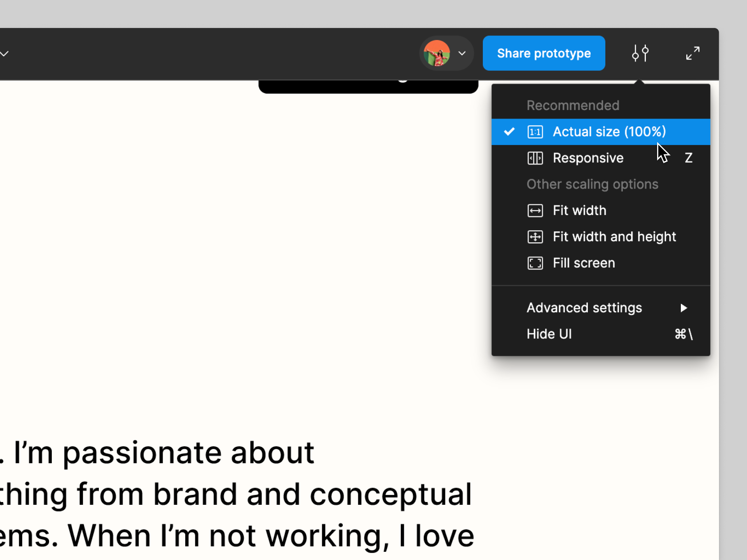
Task: Click the Fit width arrow icon
Action: pyautogui.click(x=535, y=211)
